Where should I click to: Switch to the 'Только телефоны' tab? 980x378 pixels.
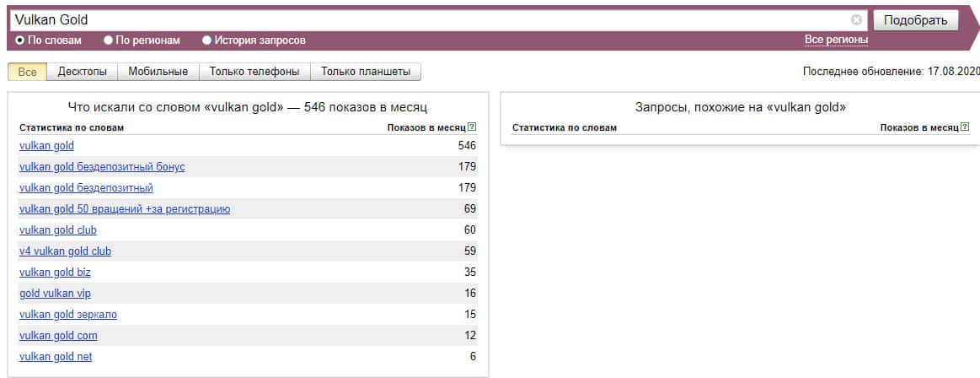[254, 72]
